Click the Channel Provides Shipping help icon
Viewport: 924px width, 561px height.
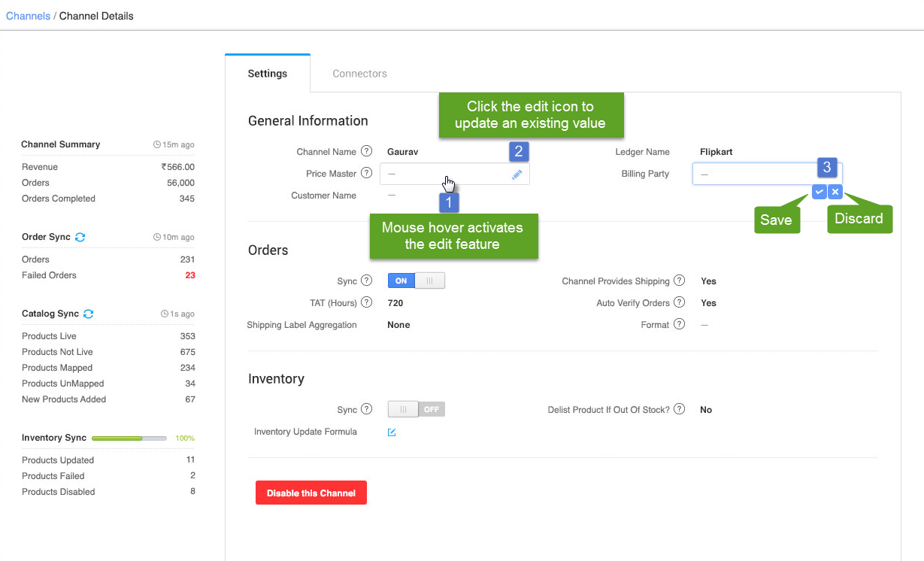[679, 280]
